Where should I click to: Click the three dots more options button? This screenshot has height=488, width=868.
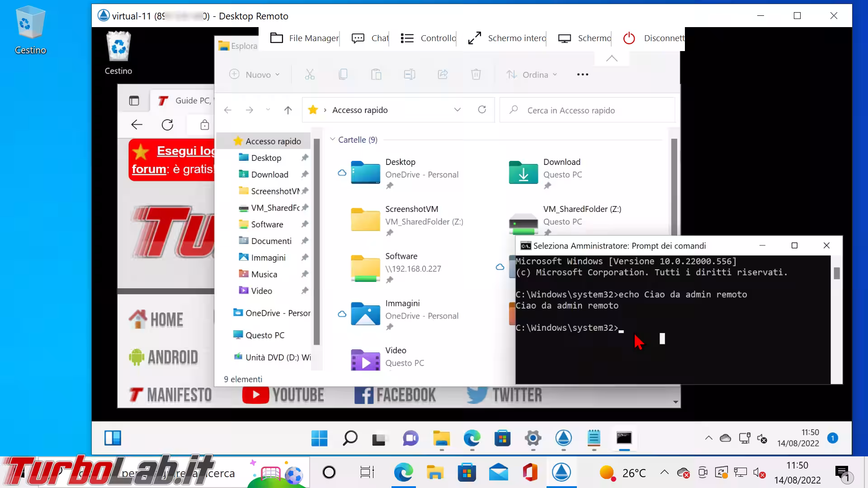pos(583,75)
